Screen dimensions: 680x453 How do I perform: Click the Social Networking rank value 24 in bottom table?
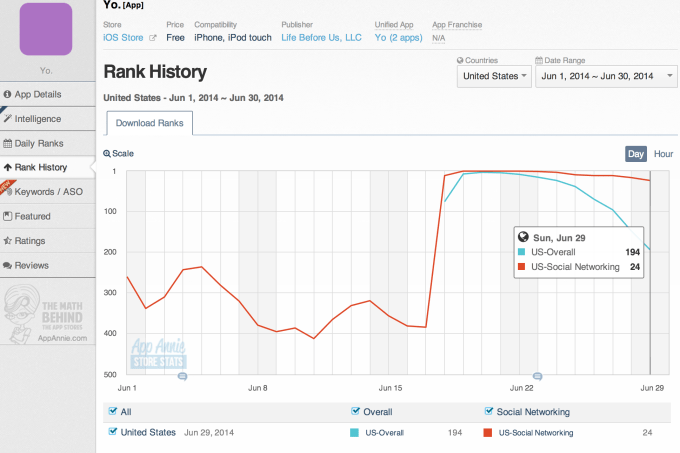point(647,433)
